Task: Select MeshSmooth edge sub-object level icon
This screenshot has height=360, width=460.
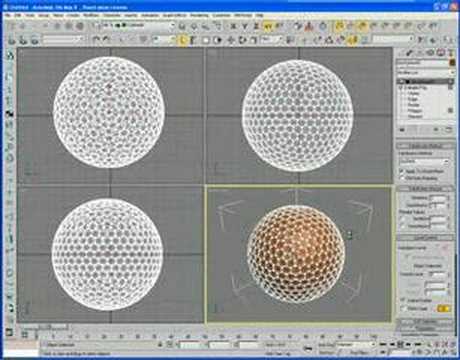Action: point(445,248)
